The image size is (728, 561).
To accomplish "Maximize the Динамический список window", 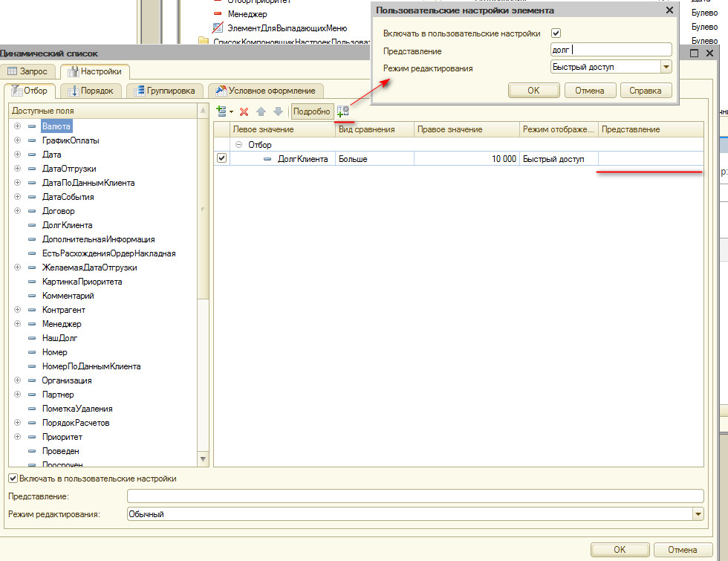I will tap(694, 53).
